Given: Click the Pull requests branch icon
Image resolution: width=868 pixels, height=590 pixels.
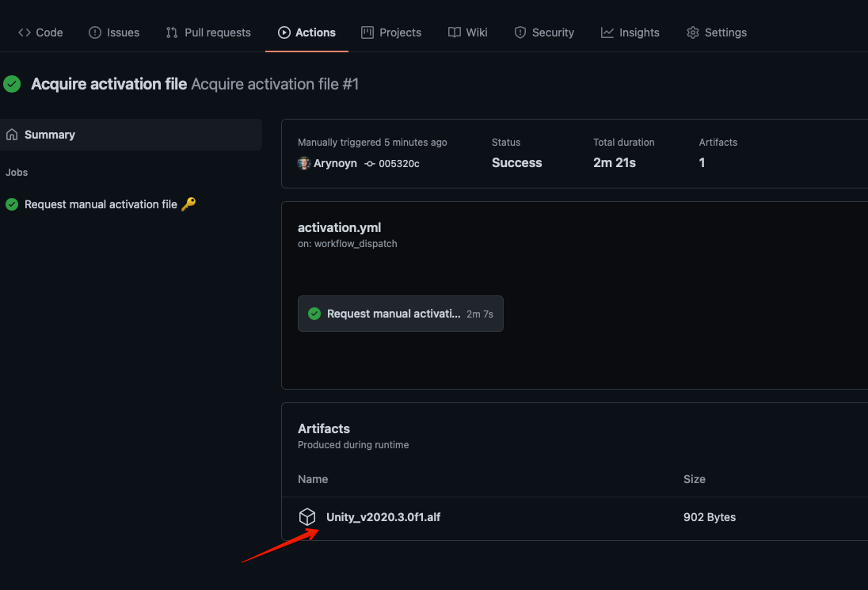Looking at the screenshot, I should click(x=172, y=32).
